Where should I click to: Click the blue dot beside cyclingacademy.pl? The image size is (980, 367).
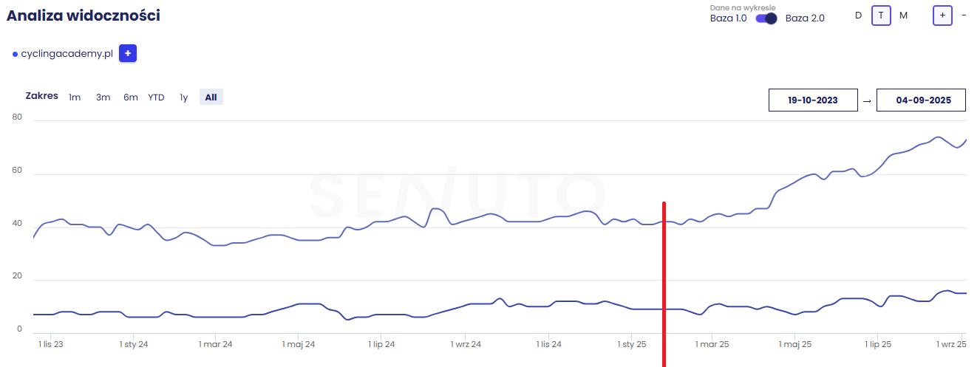15,54
